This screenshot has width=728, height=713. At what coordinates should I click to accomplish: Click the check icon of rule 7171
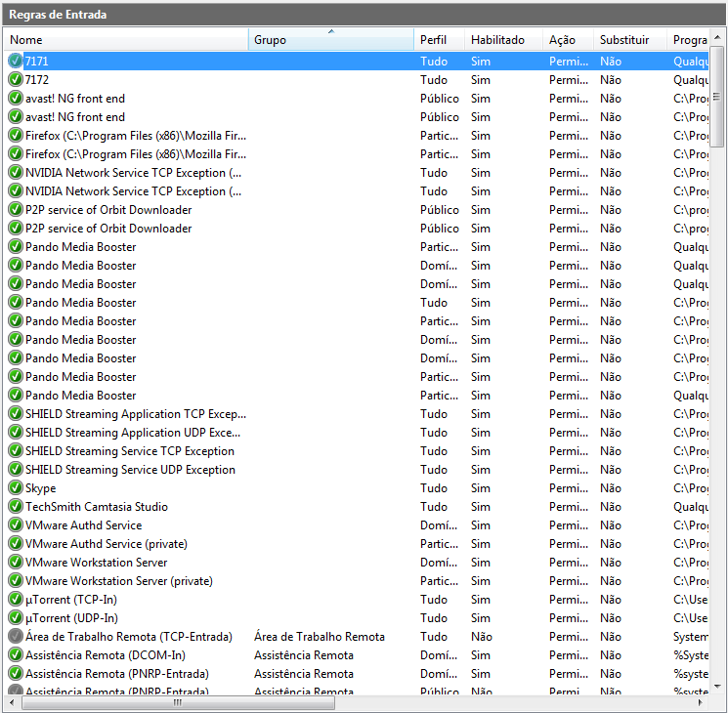point(16,61)
